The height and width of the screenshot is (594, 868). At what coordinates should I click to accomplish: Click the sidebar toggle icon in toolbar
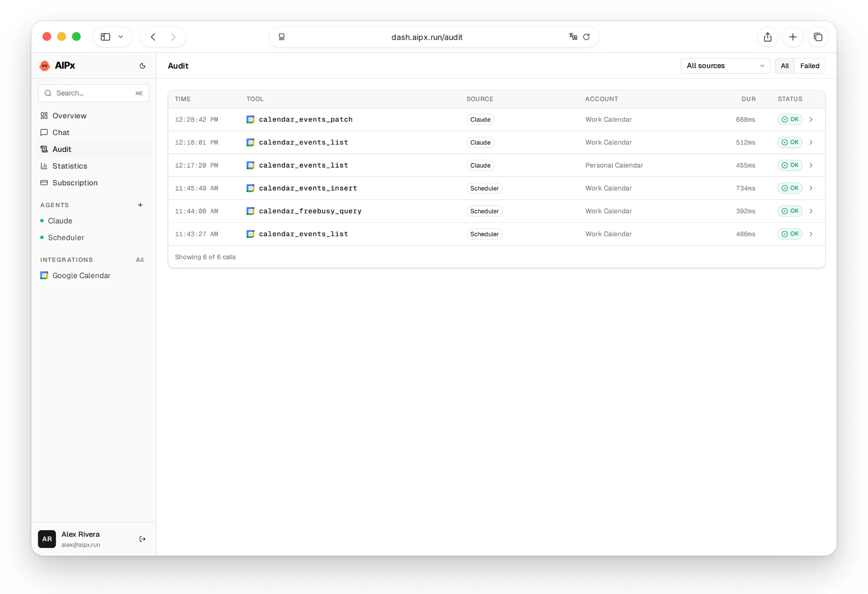coord(105,37)
